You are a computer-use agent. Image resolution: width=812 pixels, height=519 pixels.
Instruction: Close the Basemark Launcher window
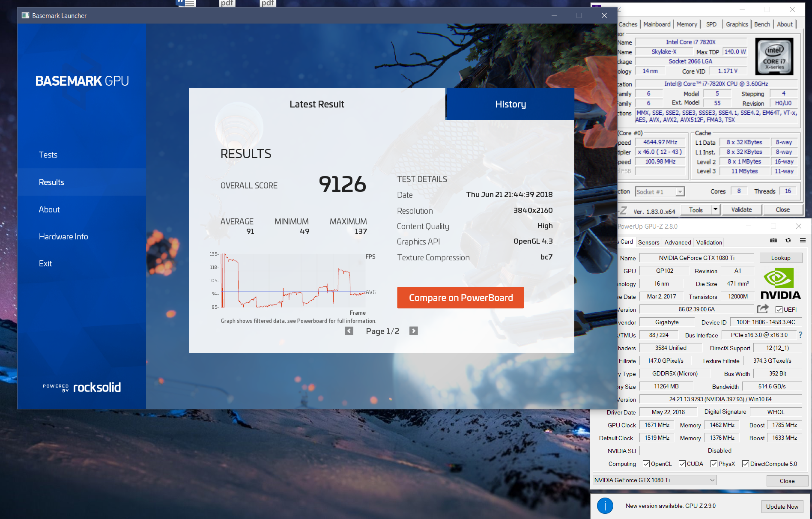tap(604, 15)
